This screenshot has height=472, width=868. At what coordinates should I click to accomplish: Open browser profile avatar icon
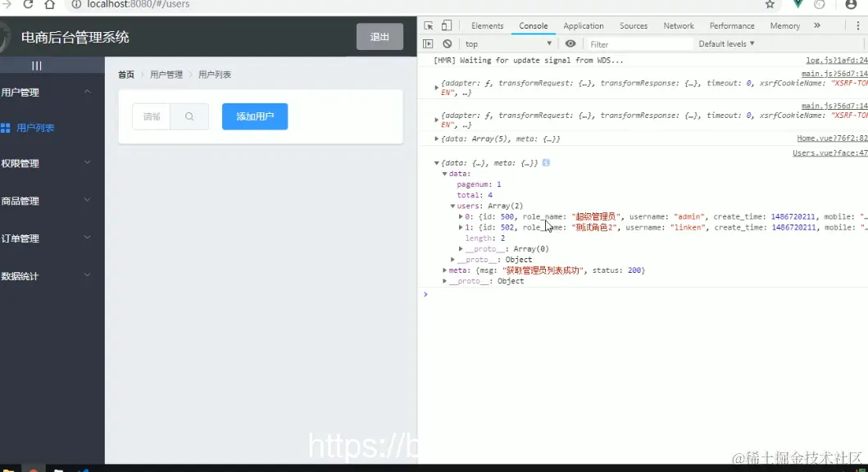point(851,4)
